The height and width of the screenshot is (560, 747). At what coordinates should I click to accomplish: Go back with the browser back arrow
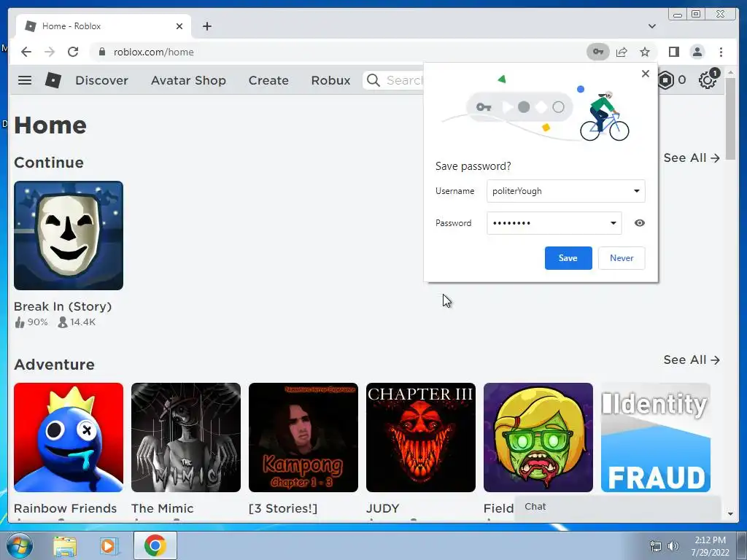click(x=26, y=52)
